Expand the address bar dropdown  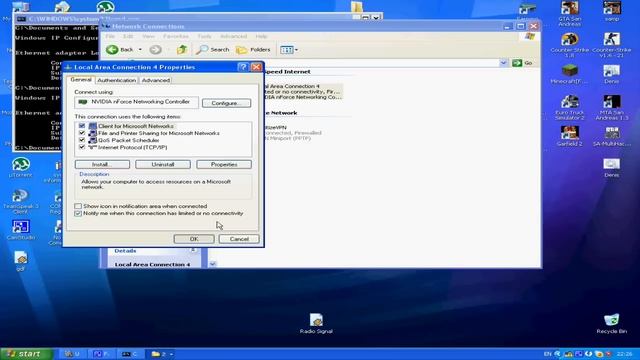(x=503, y=63)
